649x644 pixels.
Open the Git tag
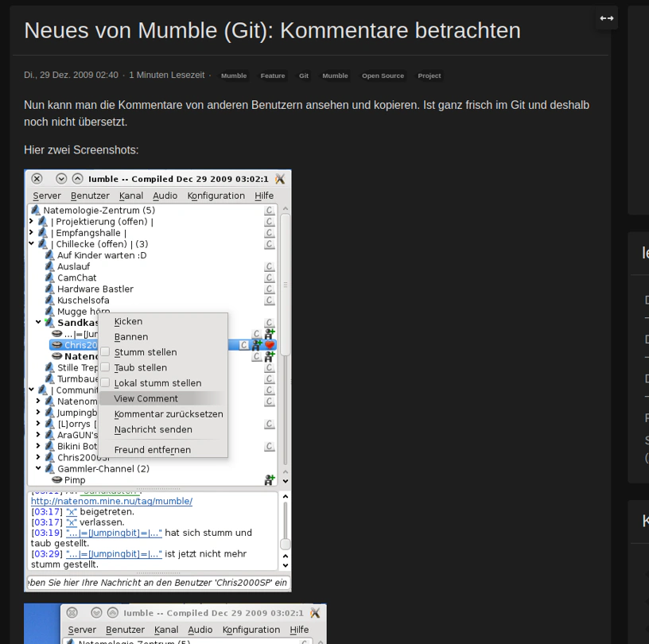tap(304, 76)
